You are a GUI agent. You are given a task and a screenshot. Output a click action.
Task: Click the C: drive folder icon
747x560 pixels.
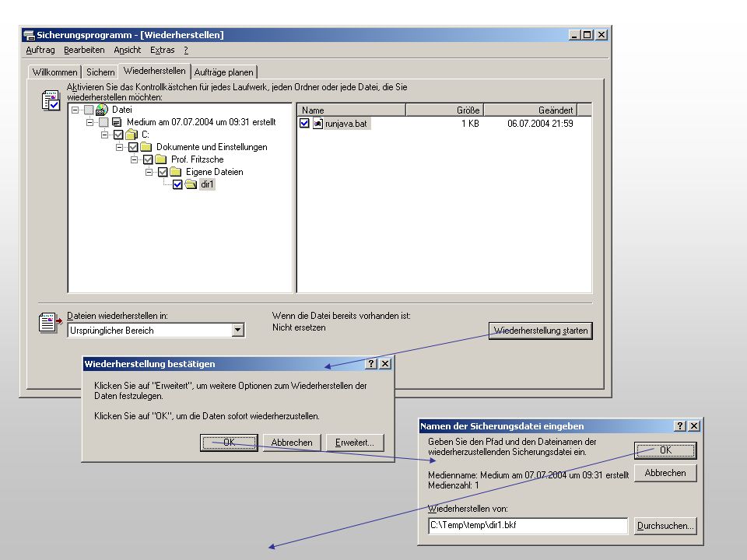point(132,135)
